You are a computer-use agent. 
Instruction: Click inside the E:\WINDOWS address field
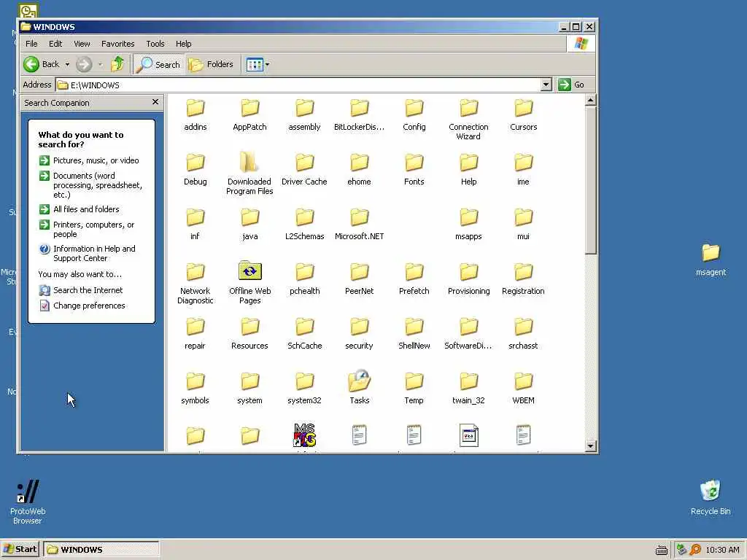298,85
